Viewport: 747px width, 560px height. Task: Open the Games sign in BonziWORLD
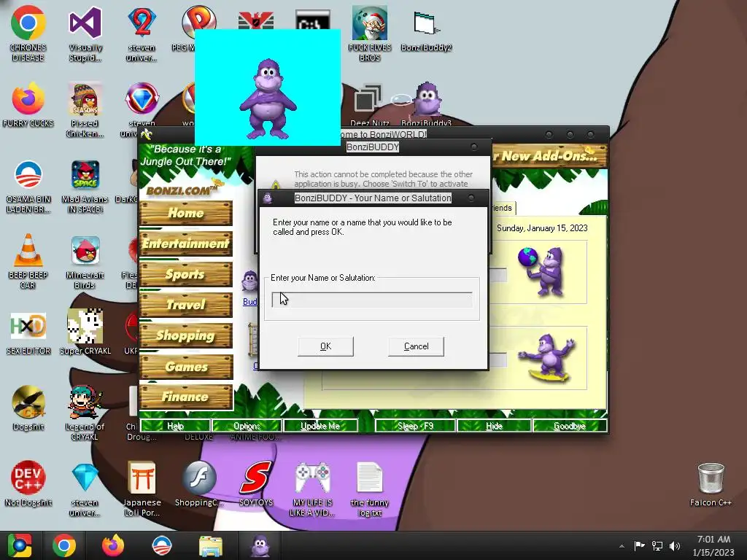(x=186, y=366)
